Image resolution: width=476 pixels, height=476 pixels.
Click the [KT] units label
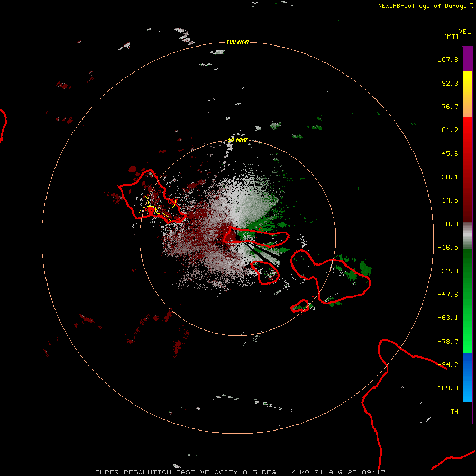coord(452,36)
